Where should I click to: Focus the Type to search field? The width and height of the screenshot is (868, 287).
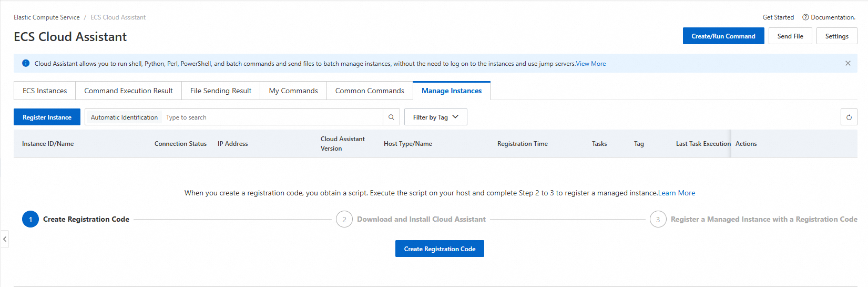[x=272, y=117]
